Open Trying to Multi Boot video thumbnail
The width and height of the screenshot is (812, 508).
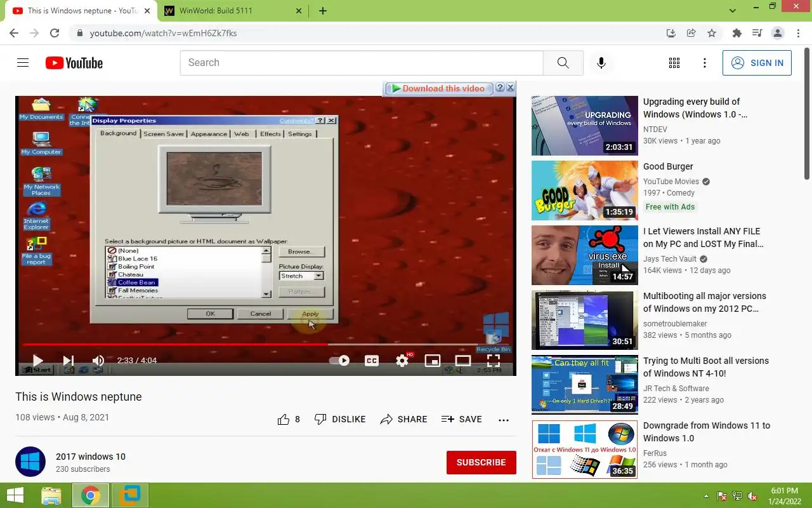click(x=585, y=385)
